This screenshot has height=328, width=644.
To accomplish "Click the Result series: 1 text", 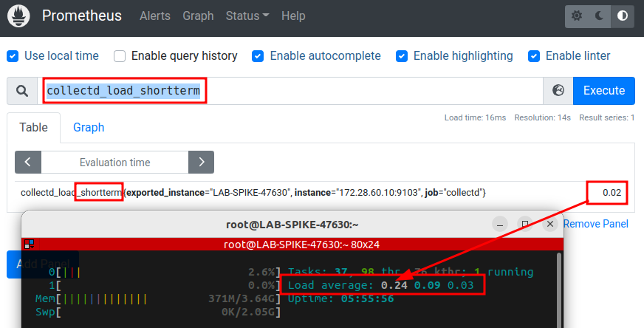I will tap(606, 117).
